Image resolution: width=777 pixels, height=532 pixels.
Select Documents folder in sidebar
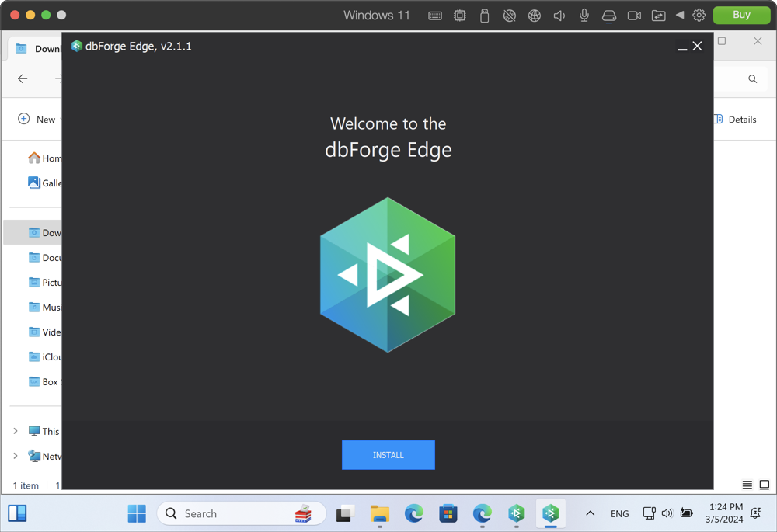44,258
